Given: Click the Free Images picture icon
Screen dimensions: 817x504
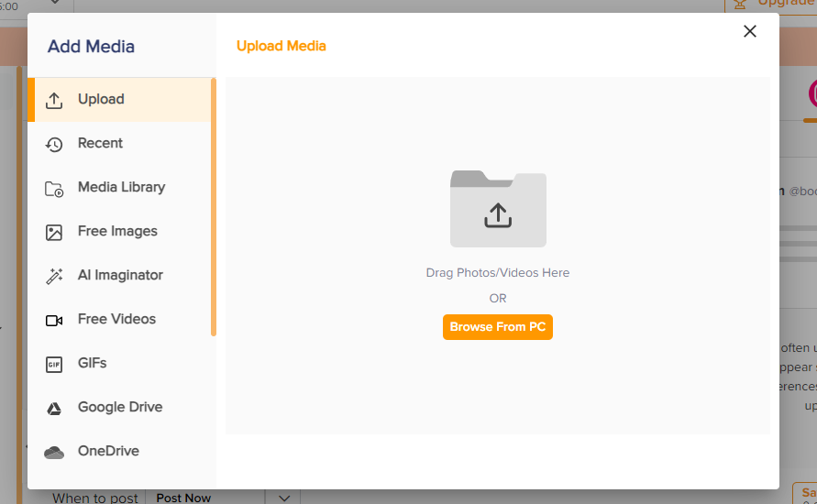Looking at the screenshot, I should pos(54,232).
